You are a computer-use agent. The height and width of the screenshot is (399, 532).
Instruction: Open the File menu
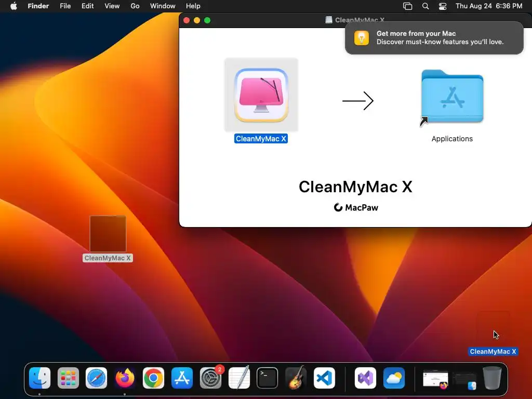point(65,6)
